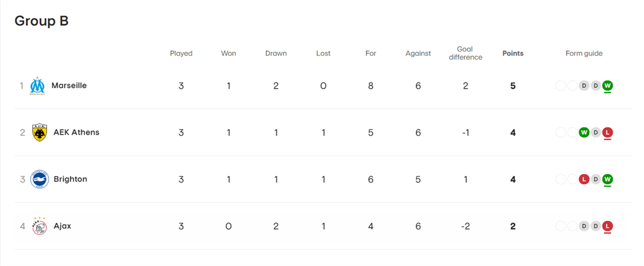Click the Ajax club logo
The width and height of the screenshot is (644, 266).
pyautogui.click(x=40, y=226)
